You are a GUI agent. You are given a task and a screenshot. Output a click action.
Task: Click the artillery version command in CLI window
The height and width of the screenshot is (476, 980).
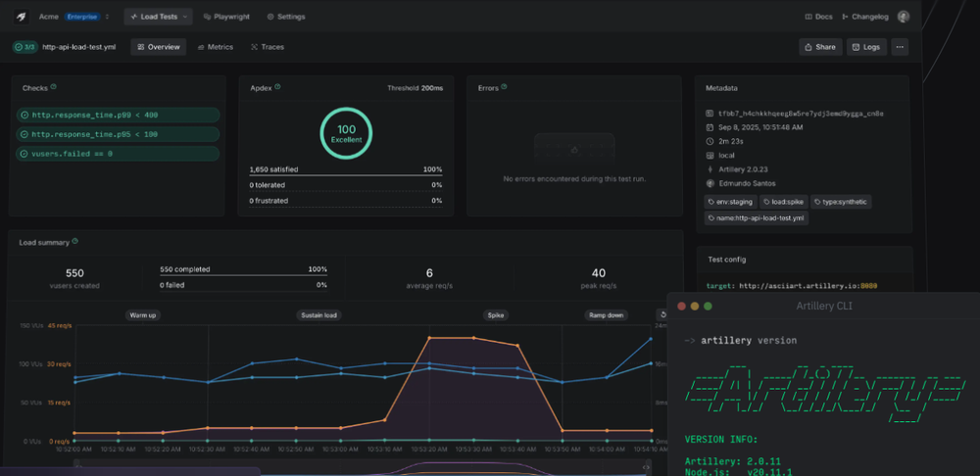pyautogui.click(x=749, y=341)
